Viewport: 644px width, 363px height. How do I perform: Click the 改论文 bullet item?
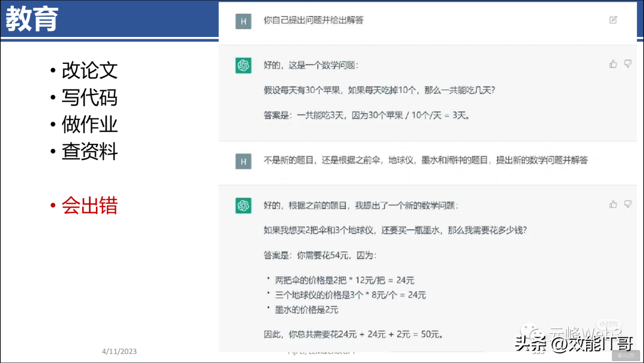89,70
